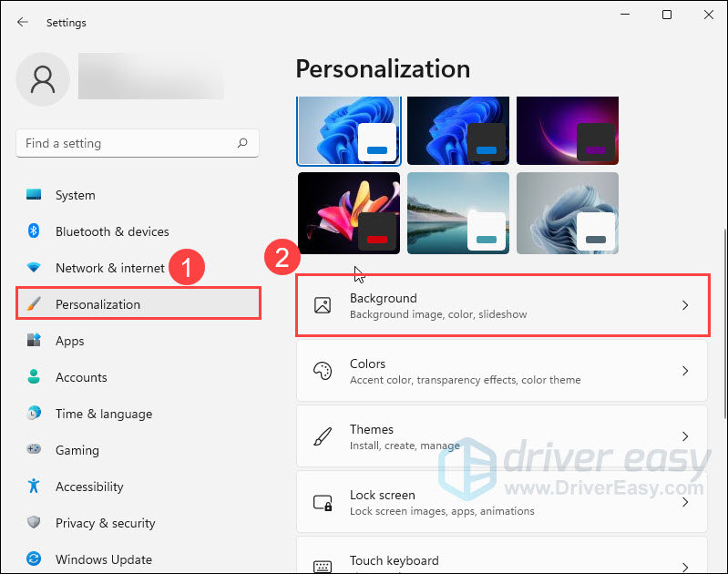
Task: Maximize the Settings window
Action: (667, 15)
